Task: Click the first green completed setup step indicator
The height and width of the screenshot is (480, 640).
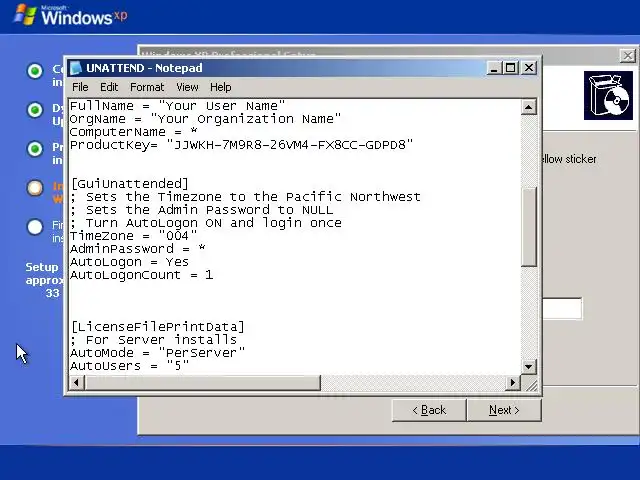Action: pyautogui.click(x=35, y=71)
